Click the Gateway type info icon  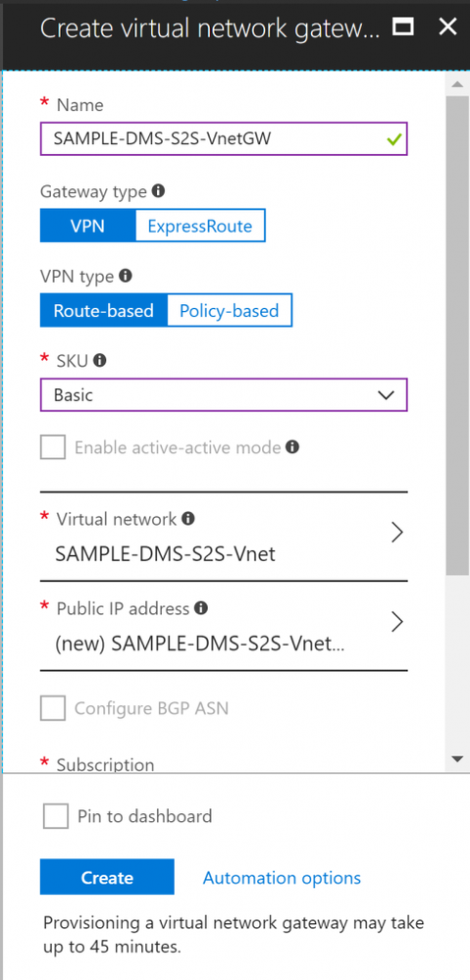pyautogui.click(x=158, y=190)
